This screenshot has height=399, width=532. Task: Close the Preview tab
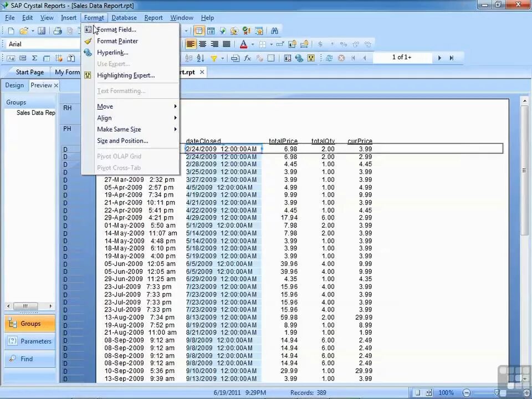tap(56, 85)
